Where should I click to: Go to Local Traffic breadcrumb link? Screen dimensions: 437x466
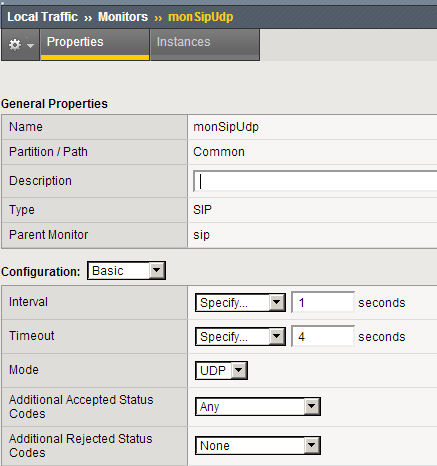pos(42,17)
